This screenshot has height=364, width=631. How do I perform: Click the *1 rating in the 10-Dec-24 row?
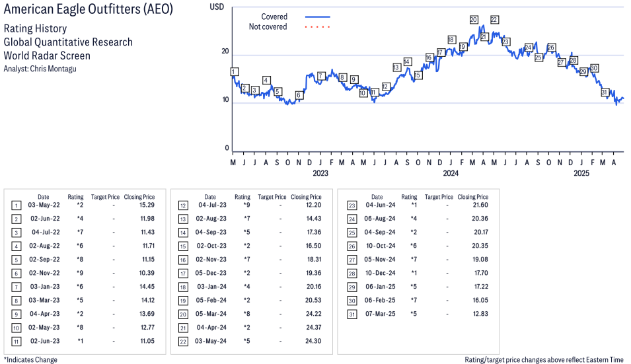[x=414, y=273]
